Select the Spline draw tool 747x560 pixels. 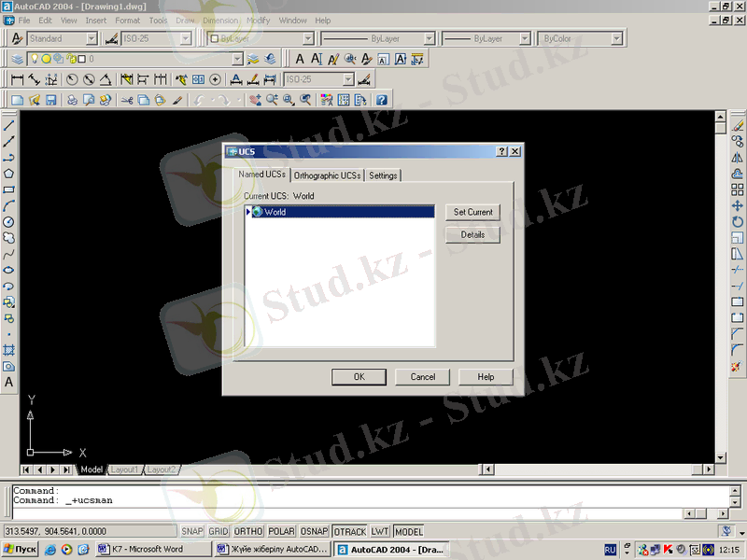(x=8, y=254)
